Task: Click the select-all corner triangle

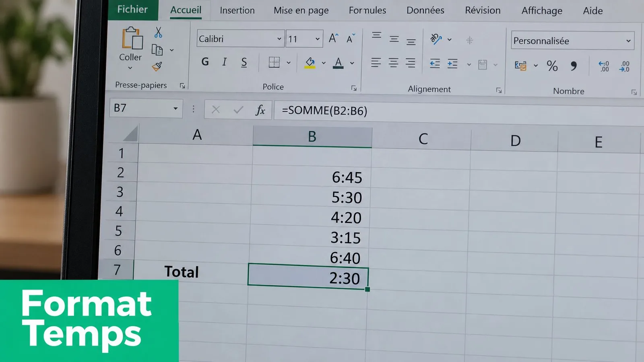Action: click(x=130, y=134)
